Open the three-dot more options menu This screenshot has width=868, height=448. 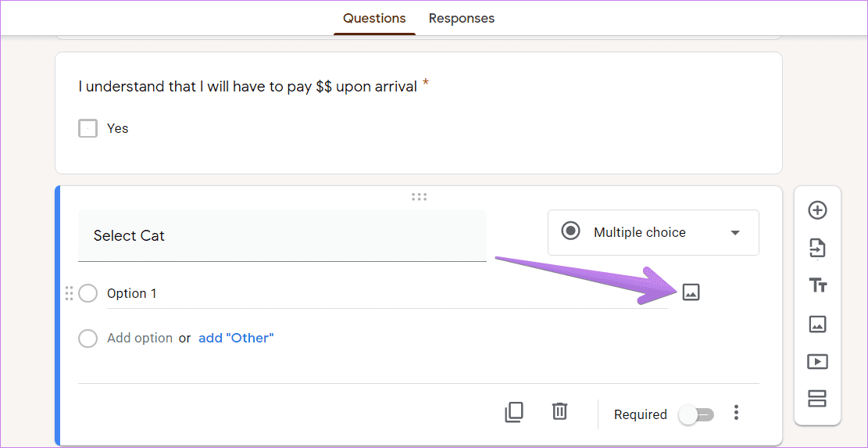[736, 413]
